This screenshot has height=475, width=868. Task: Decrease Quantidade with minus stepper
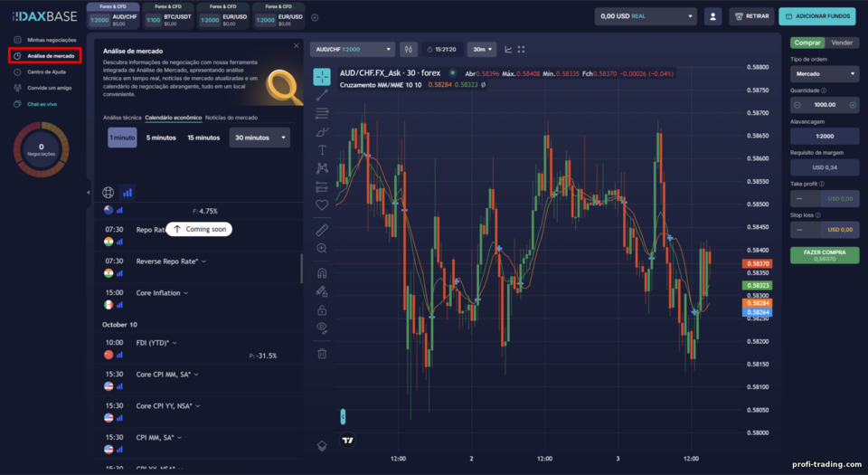pos(797,105)
